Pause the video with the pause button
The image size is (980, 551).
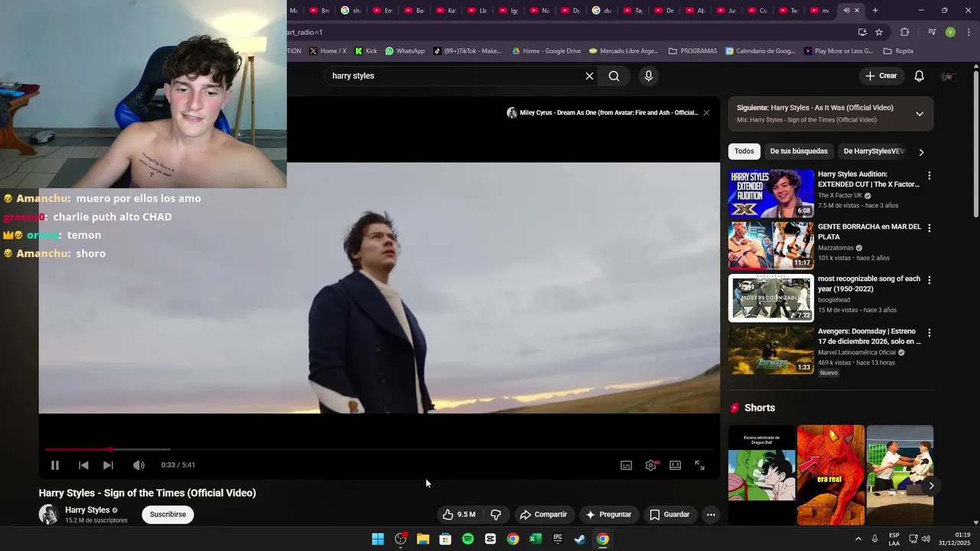coord(55,465)
